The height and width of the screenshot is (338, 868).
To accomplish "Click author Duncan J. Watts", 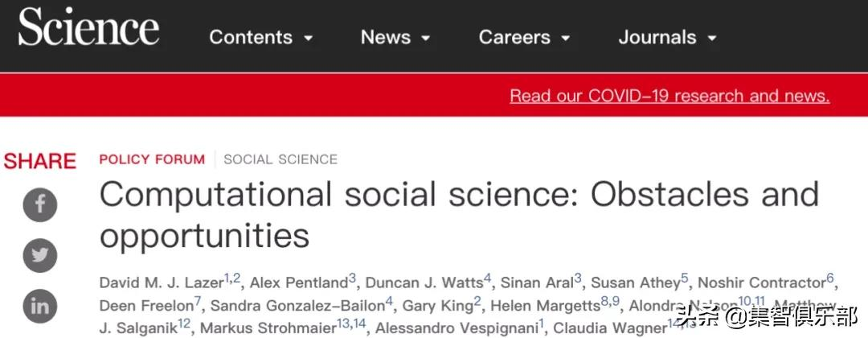I will coord(424,282).
